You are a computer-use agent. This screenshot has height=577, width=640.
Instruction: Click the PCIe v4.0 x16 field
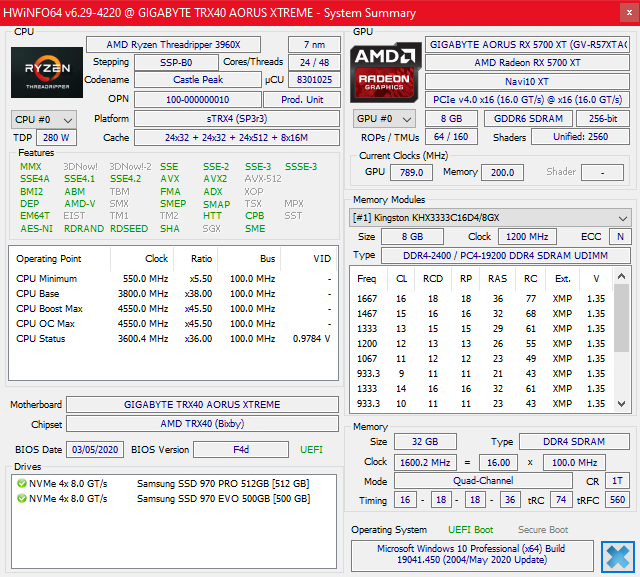(x=527, y=100)
